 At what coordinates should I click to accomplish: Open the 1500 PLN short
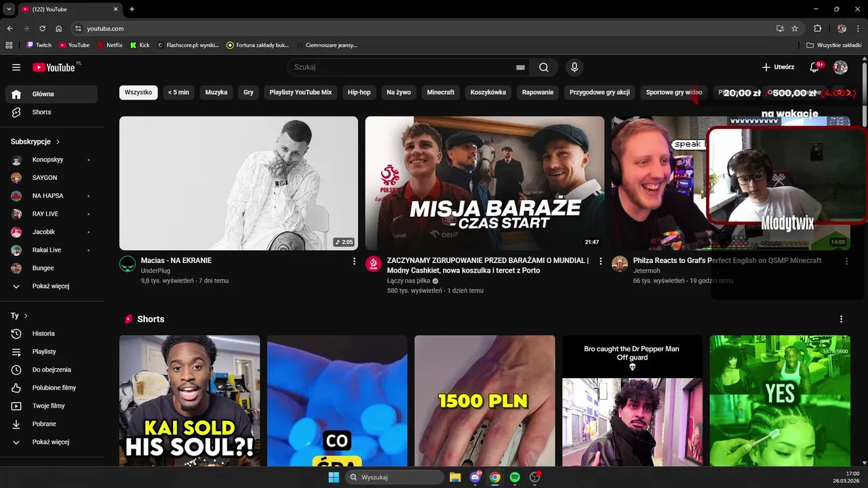[485, 401]
